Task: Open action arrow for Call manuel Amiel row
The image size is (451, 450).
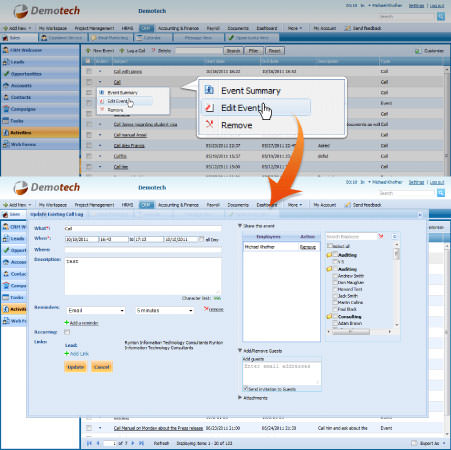Action: pyautogui.click(x=100, y=135)
